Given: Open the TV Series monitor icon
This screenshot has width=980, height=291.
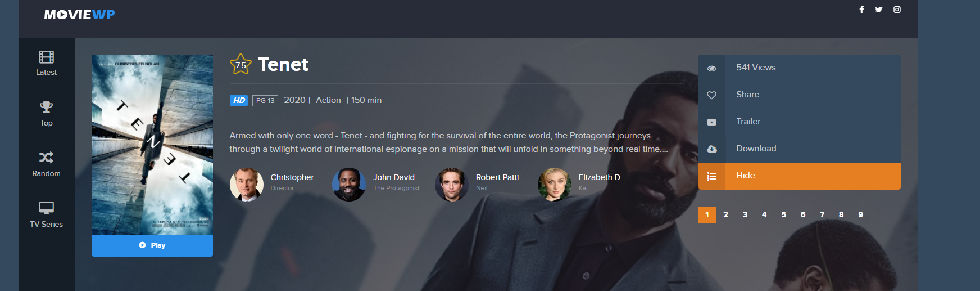Looking at the screenshot, I should 46,208.
